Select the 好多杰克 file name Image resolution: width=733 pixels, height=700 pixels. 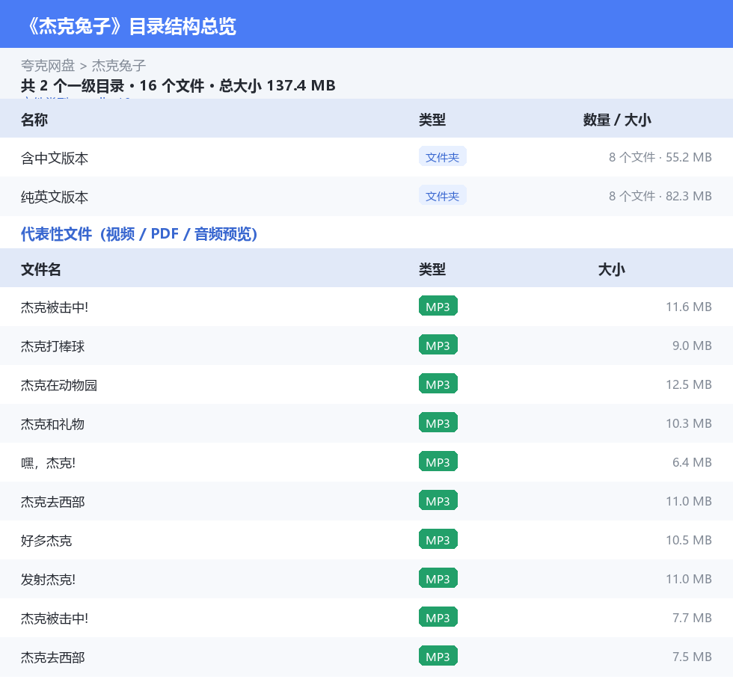pos(46,540)
